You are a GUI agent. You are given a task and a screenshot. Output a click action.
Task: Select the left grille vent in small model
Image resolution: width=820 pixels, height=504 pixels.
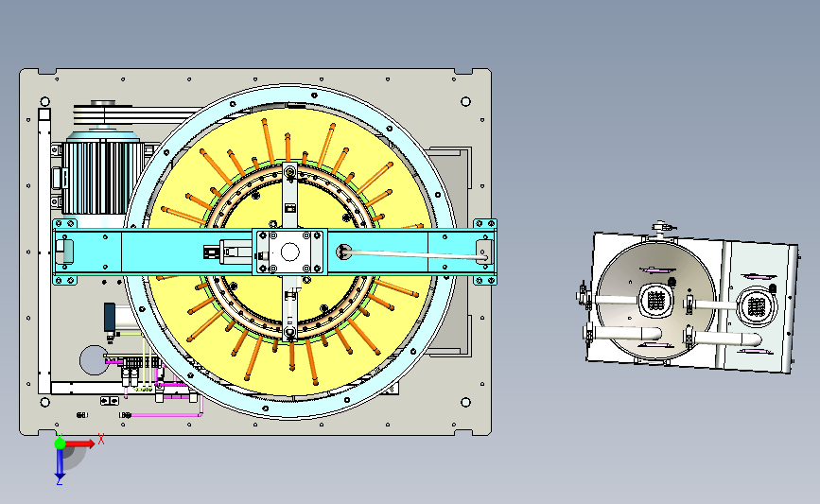point(655,301)
